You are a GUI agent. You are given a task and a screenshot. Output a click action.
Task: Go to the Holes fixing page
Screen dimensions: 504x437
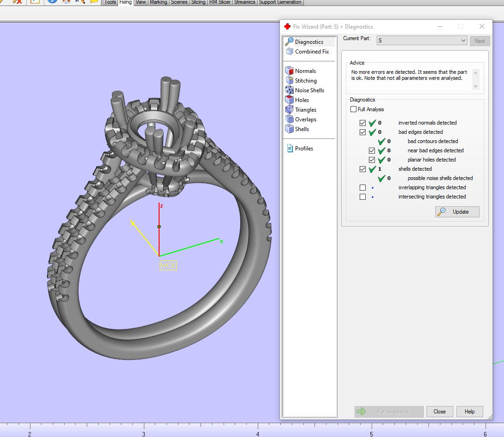[x=302, y=100]
